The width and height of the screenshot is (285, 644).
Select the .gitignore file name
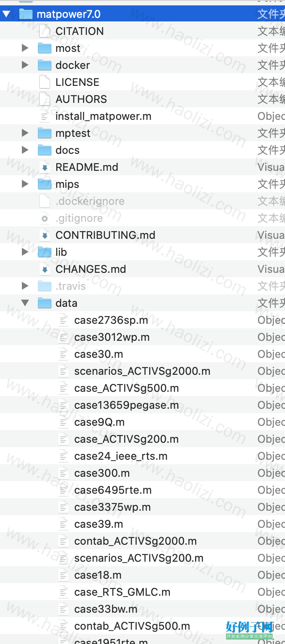pos(79,219)
